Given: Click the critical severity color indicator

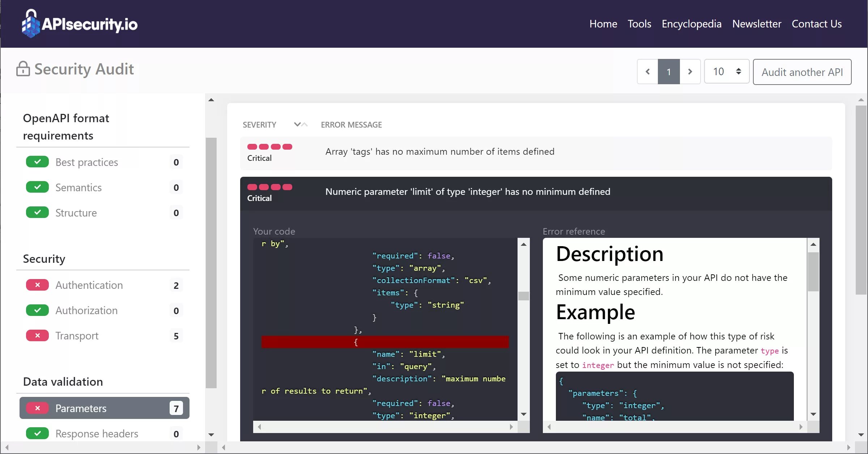Looking at the screenshot, I should pos(269,146).
